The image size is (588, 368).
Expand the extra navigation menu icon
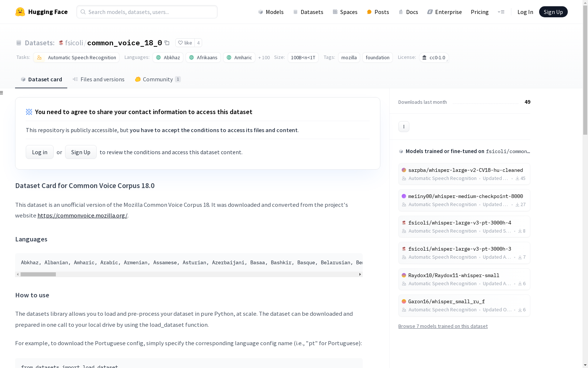[501, 12]
